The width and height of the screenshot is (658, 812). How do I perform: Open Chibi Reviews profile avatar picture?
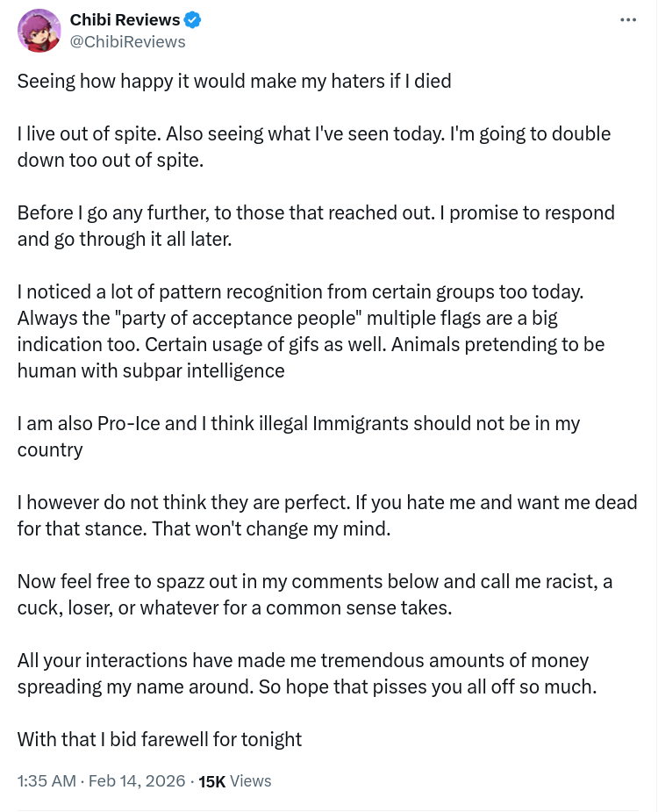(x=39, y=31)
